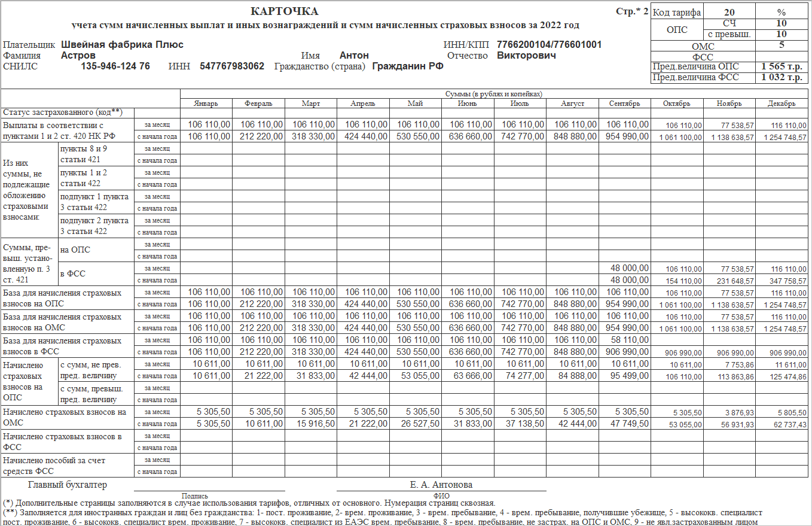812x526 pixels.
Task: Click the с превыш. label
Action: tap(729, 34)
